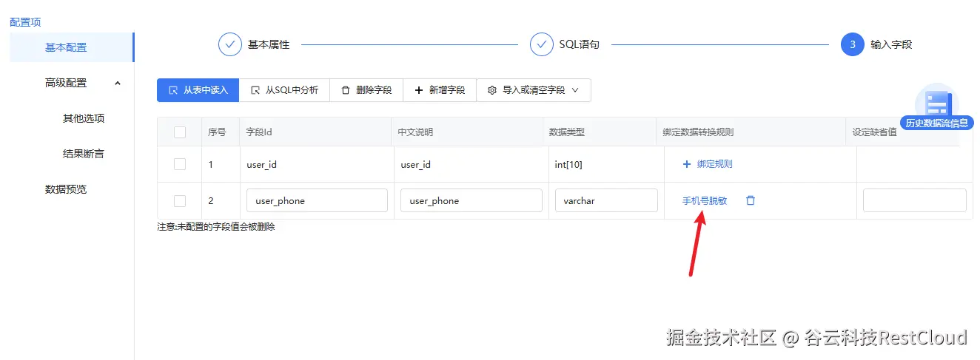This screenshot has height=360, width=980.
Task: Open the 历史数据流信息 floating icon
Action: [936, 107]
